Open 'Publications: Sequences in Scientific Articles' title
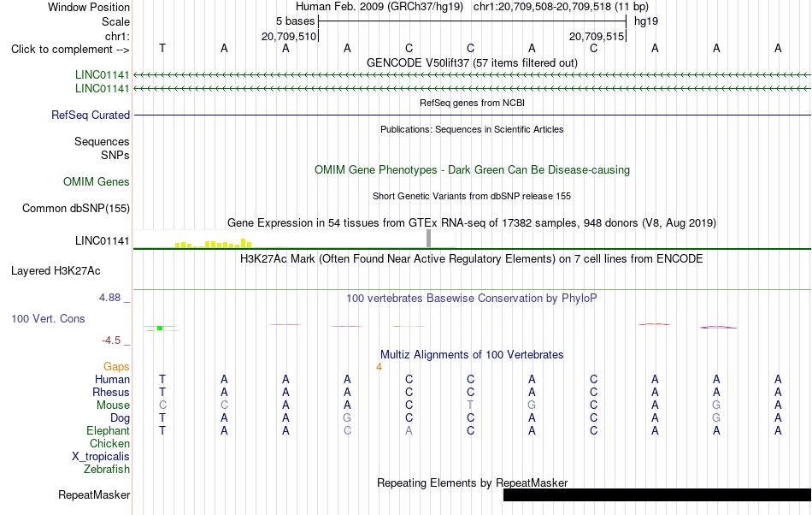 tap(472, 129)
